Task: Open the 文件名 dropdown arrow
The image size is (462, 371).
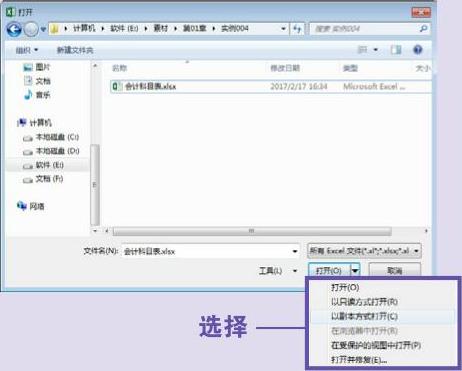Action: tap(295, 251)
